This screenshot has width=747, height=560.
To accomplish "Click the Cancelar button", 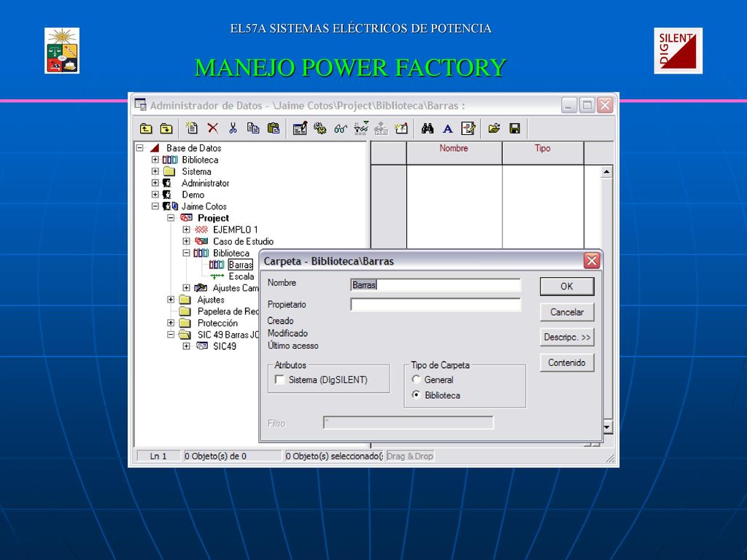I will click(x=567, y=312).
